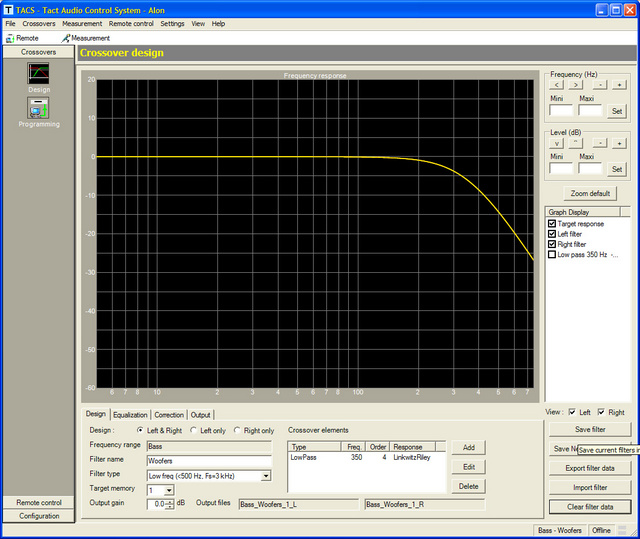Click the Export filter data button
This screenshot has width=640, height=539.
coord(590,468)
